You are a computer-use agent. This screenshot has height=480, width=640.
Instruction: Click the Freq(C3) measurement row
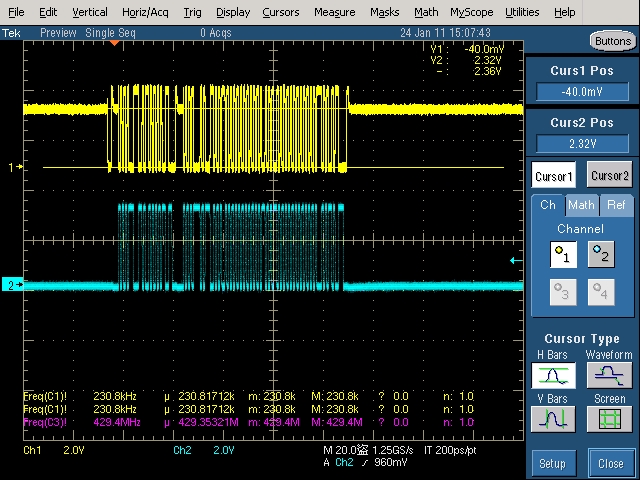coord(249,422)
